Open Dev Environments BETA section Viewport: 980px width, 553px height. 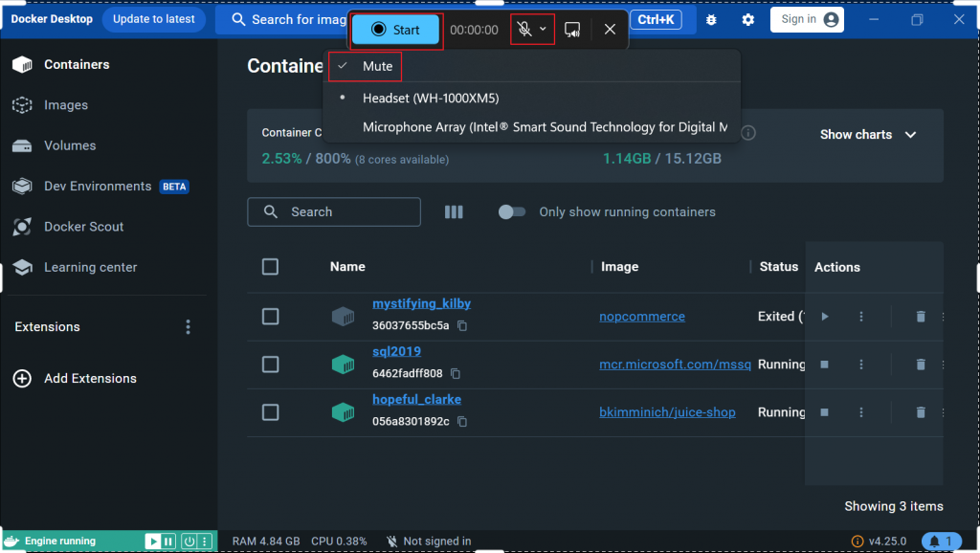coord(100,187)
